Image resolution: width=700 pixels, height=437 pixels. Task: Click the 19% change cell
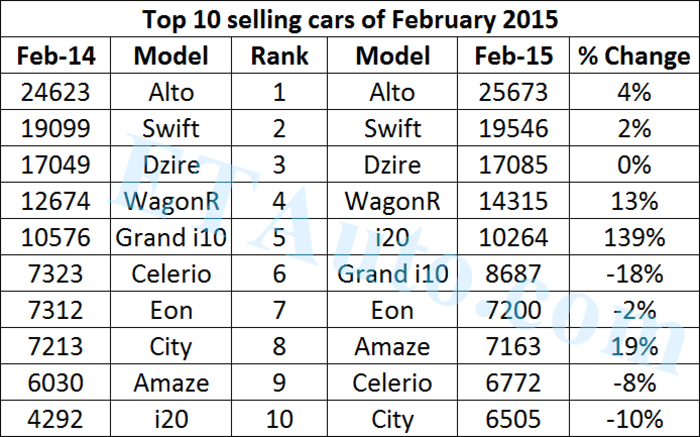pyautogui.click(x=633, y=346)
